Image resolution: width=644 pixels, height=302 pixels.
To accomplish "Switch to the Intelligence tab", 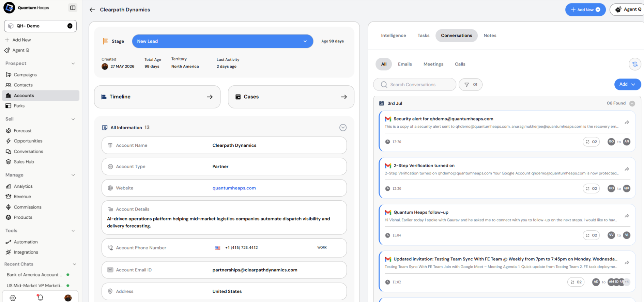I will (x=394, y=35).
